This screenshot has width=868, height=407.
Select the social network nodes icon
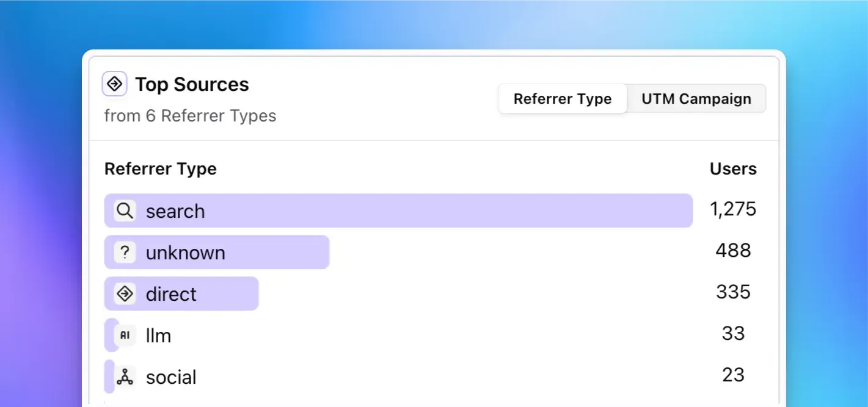pyautogui.click(x=125, y=376)
